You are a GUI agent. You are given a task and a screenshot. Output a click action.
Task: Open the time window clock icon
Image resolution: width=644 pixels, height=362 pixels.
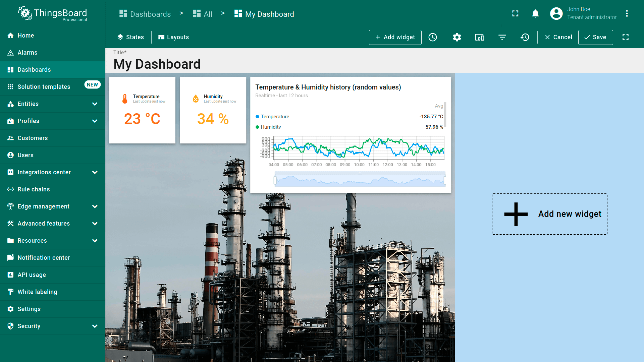coord(433,37)
